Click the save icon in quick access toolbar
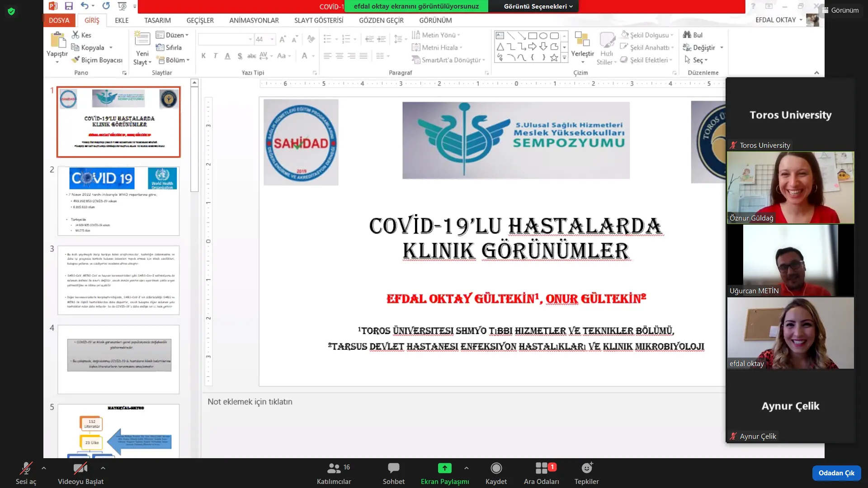Image resolution: width=868 pixels, height=488 pixels. coord(69,6)
